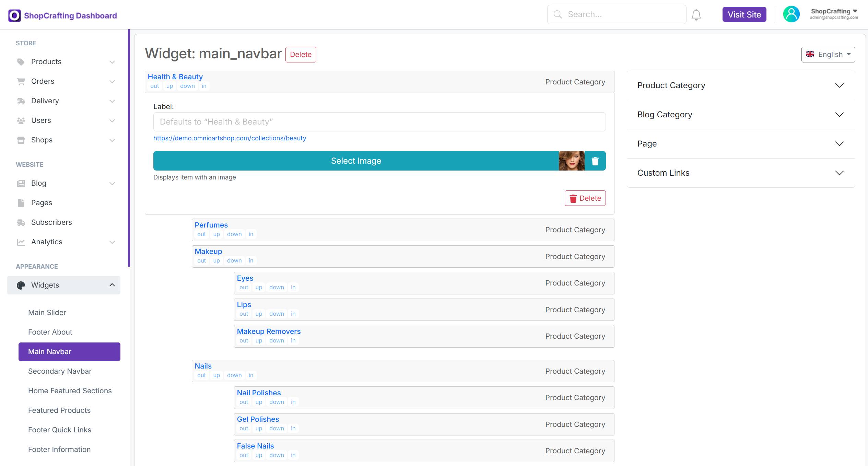Click the Analytics chart icon in sidebar

coord(21,242)
